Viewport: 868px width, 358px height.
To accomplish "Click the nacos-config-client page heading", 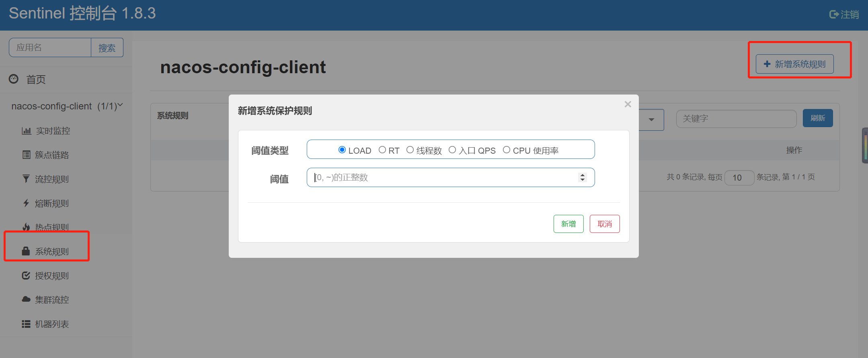I will [x=243, y=67].
